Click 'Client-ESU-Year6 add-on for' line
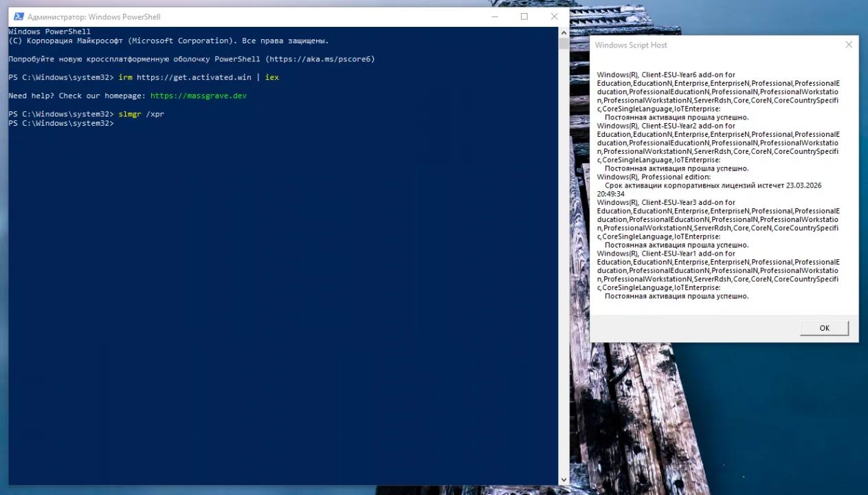 click(x=666, y=75)
